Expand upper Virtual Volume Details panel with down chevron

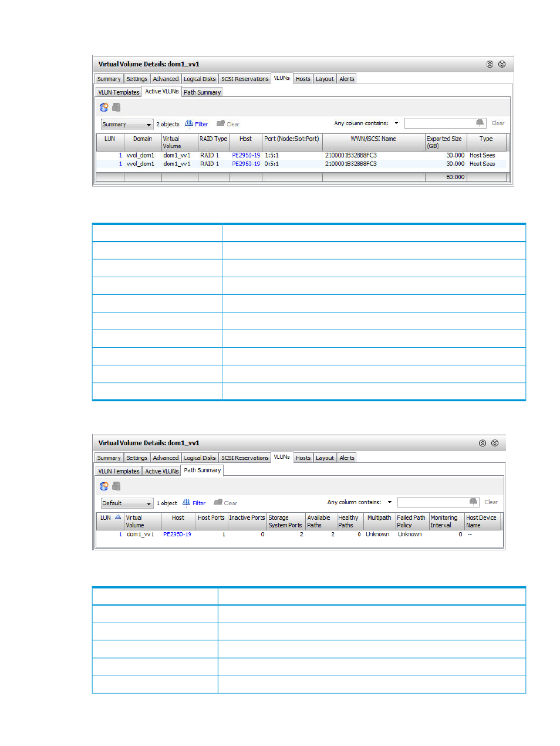502,65
